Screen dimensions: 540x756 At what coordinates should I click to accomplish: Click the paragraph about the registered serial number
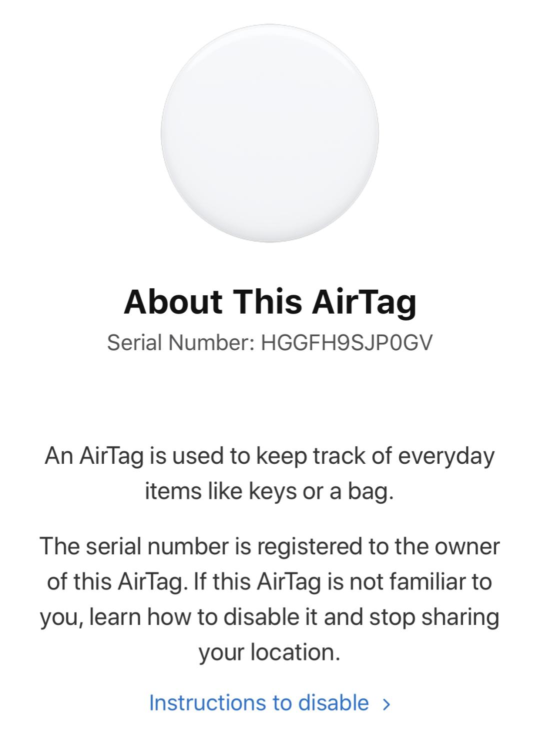[269, 599]
